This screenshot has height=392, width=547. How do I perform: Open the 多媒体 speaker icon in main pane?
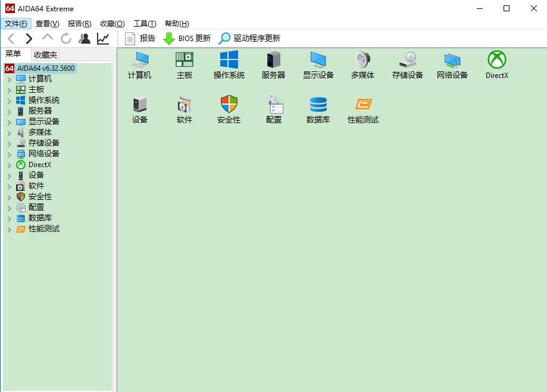(363, 65)
